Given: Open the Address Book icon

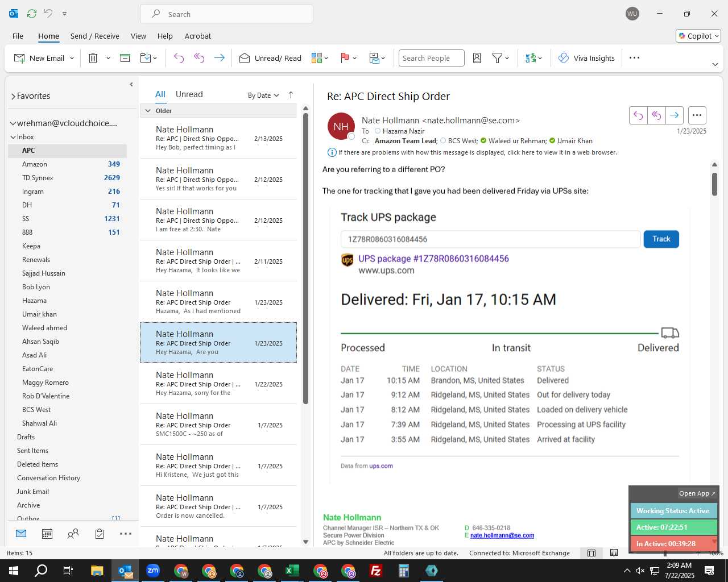Looking at the screenshot, I should tap(477, 58).
